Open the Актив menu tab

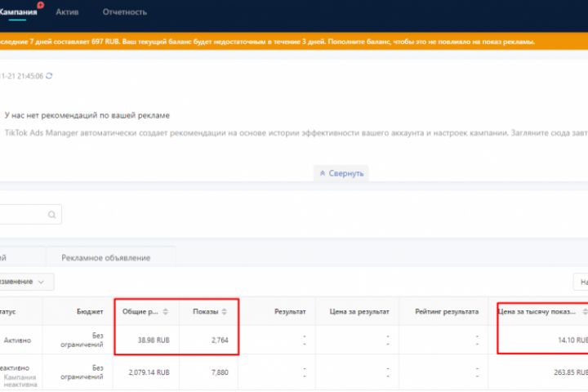point(67,12)
